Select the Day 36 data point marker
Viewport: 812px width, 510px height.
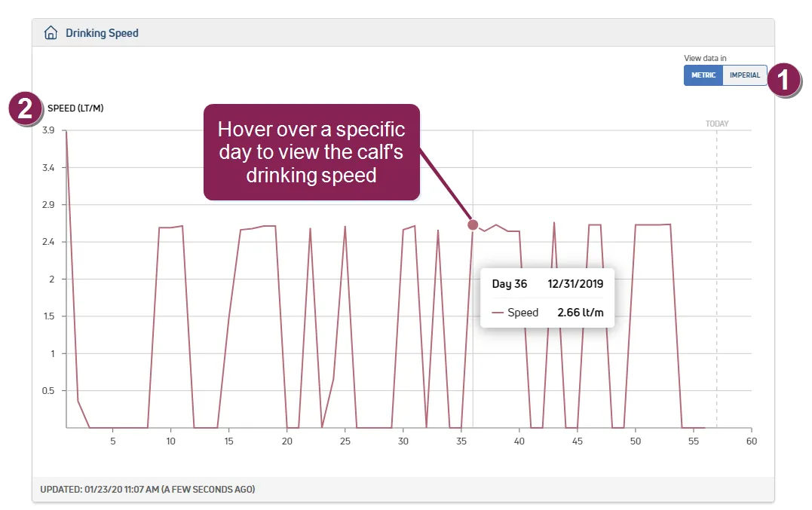pyautogui.click(x=473, y=224)
